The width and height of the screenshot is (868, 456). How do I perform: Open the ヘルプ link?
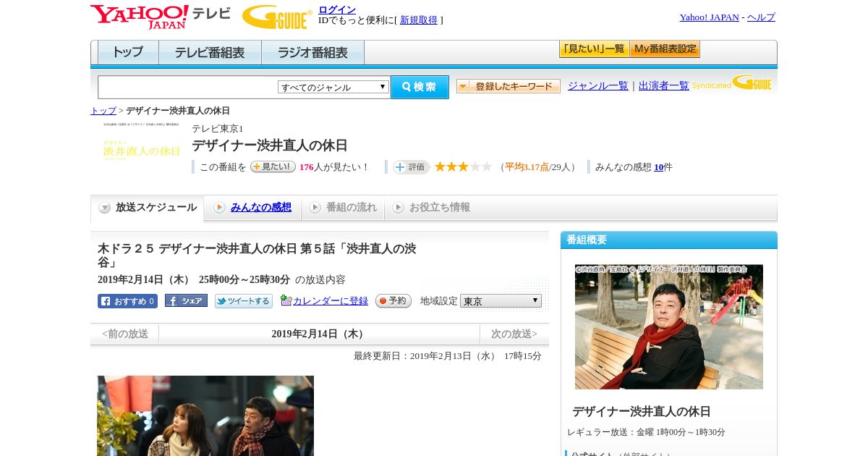(x=761, y=17)
